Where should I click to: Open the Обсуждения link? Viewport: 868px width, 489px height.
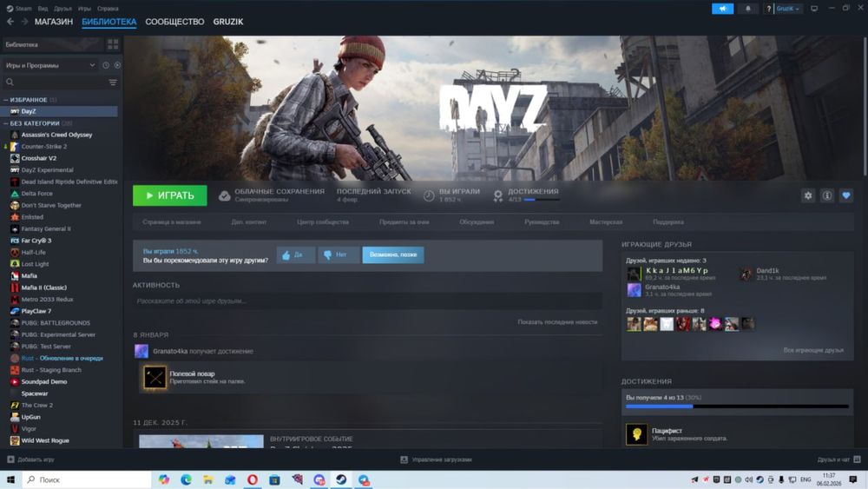tap(477, 222)
